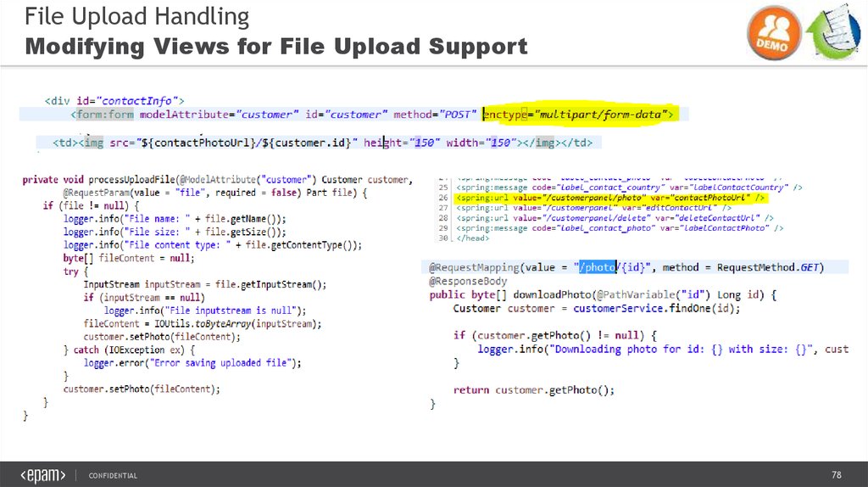Click line 25 label_contact_country spring:message
This screenshot has width=868, height=487.
[x=629, y=188]
